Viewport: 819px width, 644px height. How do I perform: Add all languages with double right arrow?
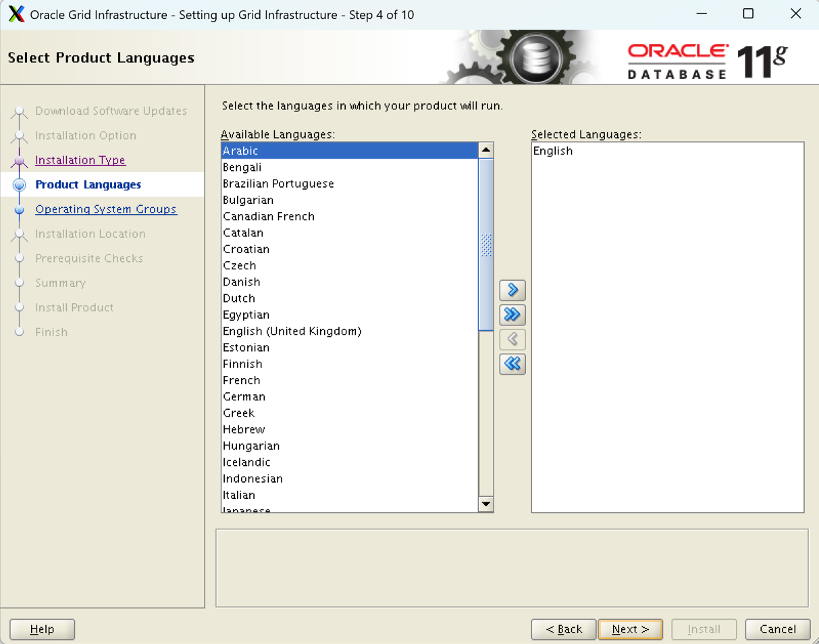(512, 315)
